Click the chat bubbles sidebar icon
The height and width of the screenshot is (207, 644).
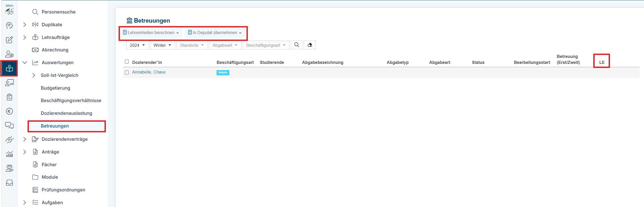(9, 125)
